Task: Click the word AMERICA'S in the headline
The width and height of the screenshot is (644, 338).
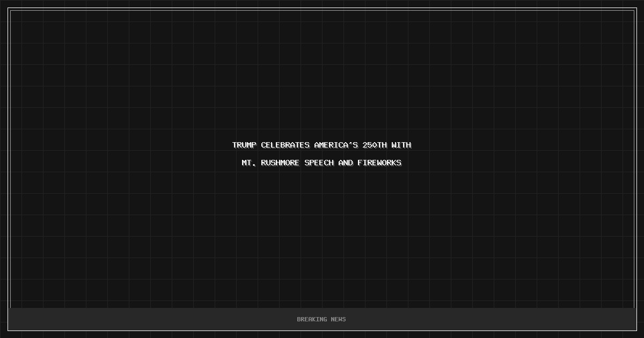Action: pos(336,145)
